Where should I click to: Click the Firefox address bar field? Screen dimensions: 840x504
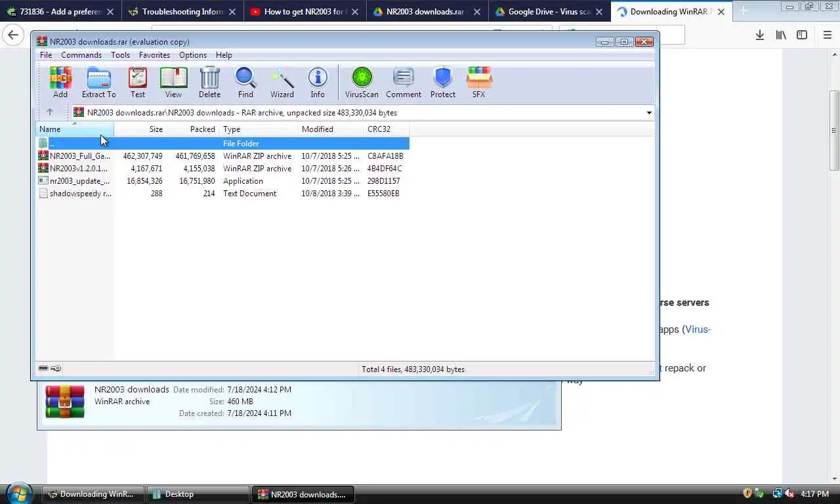pyautogui.click(x=351, y=28)
